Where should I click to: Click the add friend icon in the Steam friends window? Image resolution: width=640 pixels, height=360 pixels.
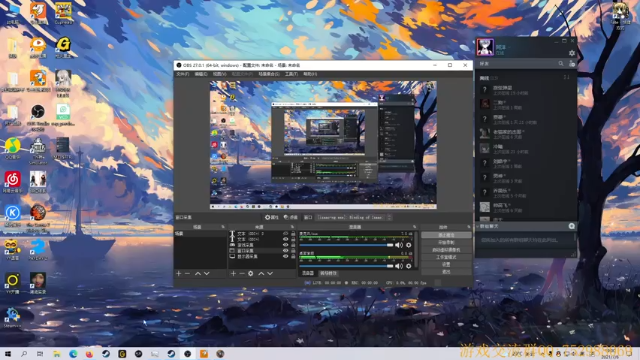coord(571,64)
